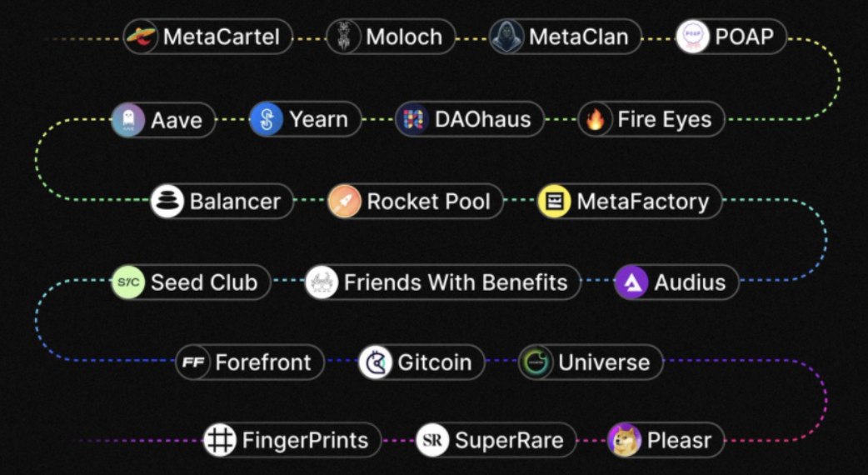Select the Forefront FF logo icon
This screenshot has width=868, height=475.
(193, 362)
